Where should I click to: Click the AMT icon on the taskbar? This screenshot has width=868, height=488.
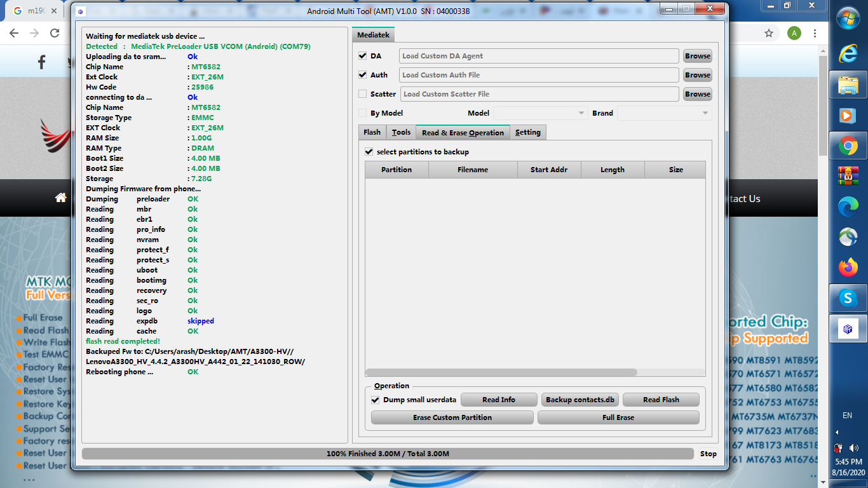tap(848, 329)
